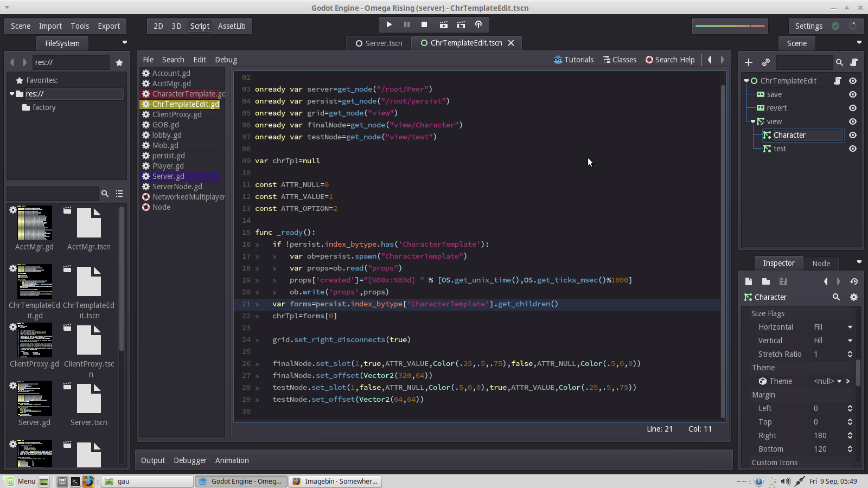Toggle visibility of ChrTemplateEdit node
The height and width of the screenshot is (488, 868).
(x=853, y=81)
